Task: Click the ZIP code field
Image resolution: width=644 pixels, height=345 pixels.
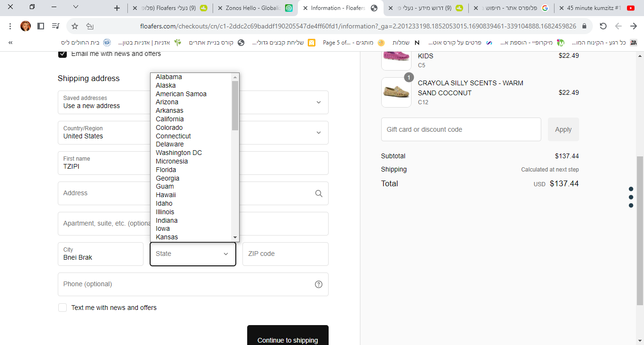Action: click(x=286, y=254)
